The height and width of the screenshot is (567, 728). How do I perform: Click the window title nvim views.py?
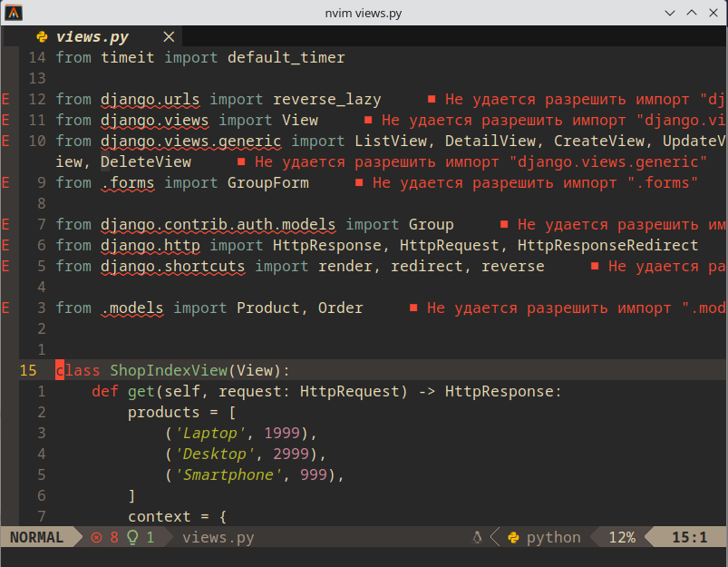[x=363, y=13]
